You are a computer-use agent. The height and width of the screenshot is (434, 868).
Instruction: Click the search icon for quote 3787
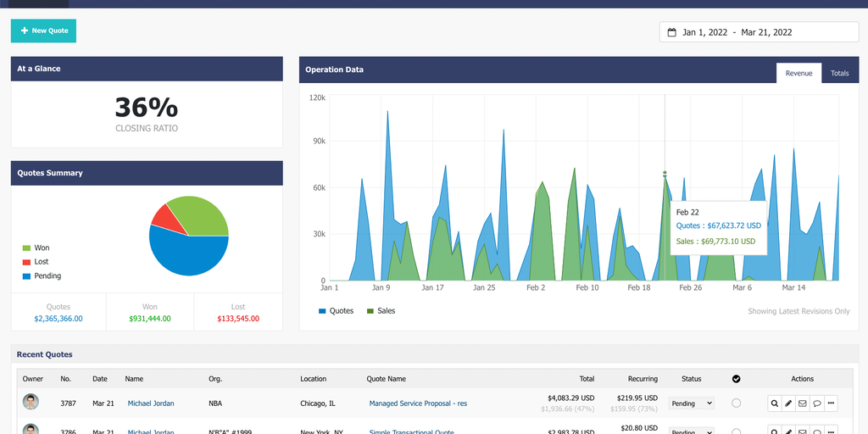coord(775,403)
